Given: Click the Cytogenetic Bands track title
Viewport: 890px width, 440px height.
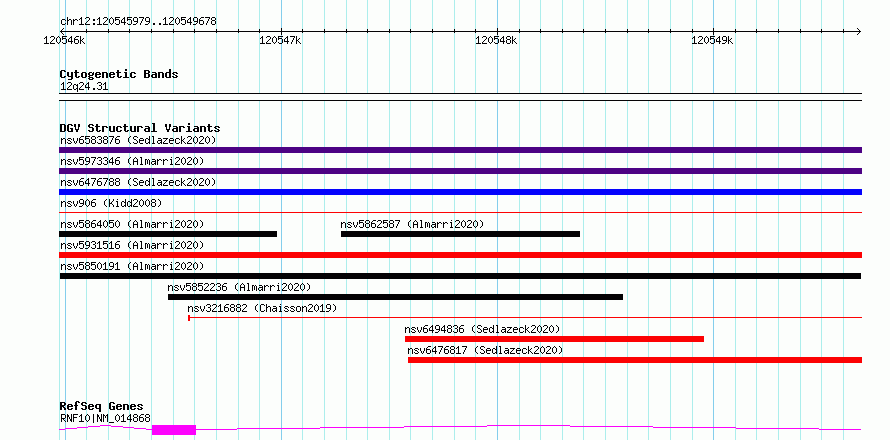Looking at the screenshot, I should point(119,74).
